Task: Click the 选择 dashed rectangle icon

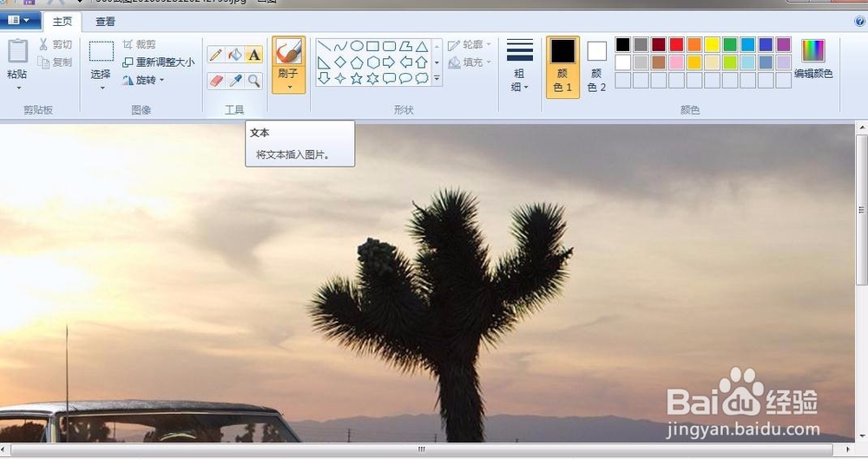Action: (102, 51)
